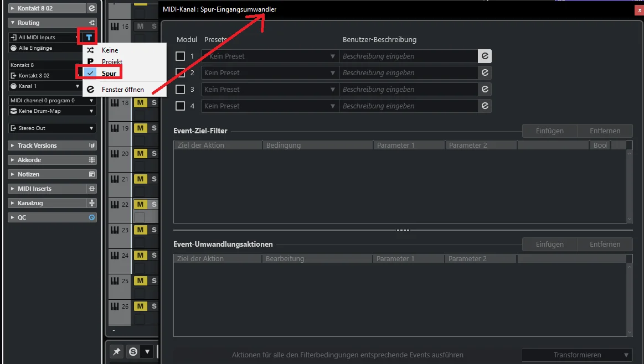The width and height of the screenshot is (644, 364).
Task: Click the pin icon below the track list
Action: 117,352
